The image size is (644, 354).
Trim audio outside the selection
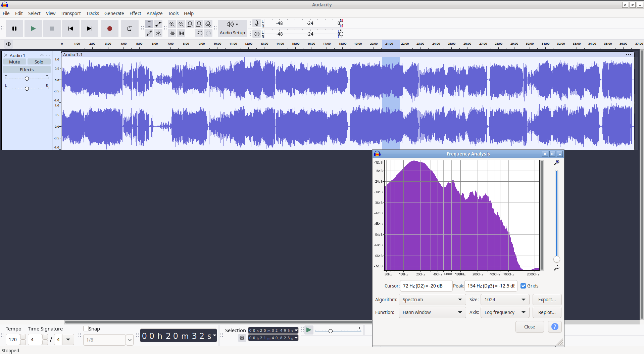(172, 33)
